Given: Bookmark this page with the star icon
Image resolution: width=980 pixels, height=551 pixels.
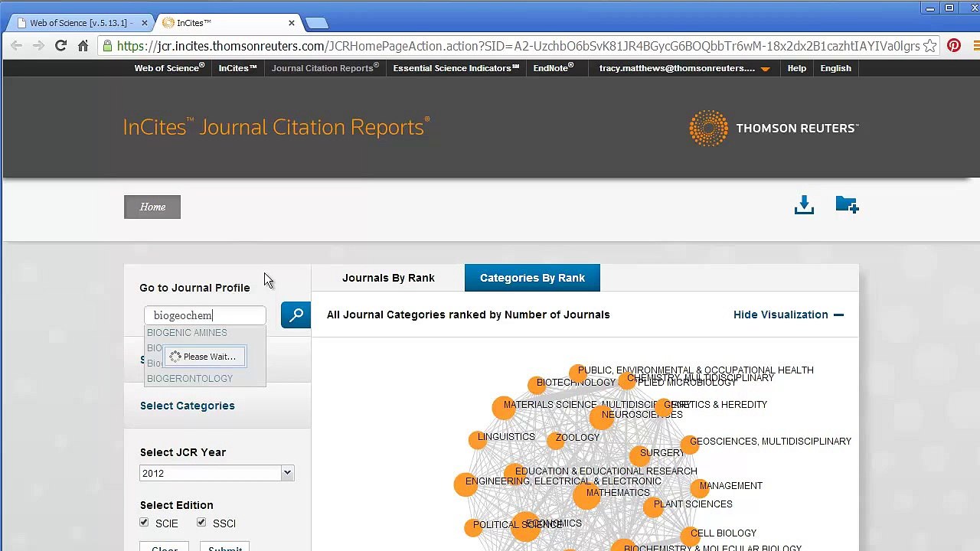Looking at the screenshot, I should (929, 46).
